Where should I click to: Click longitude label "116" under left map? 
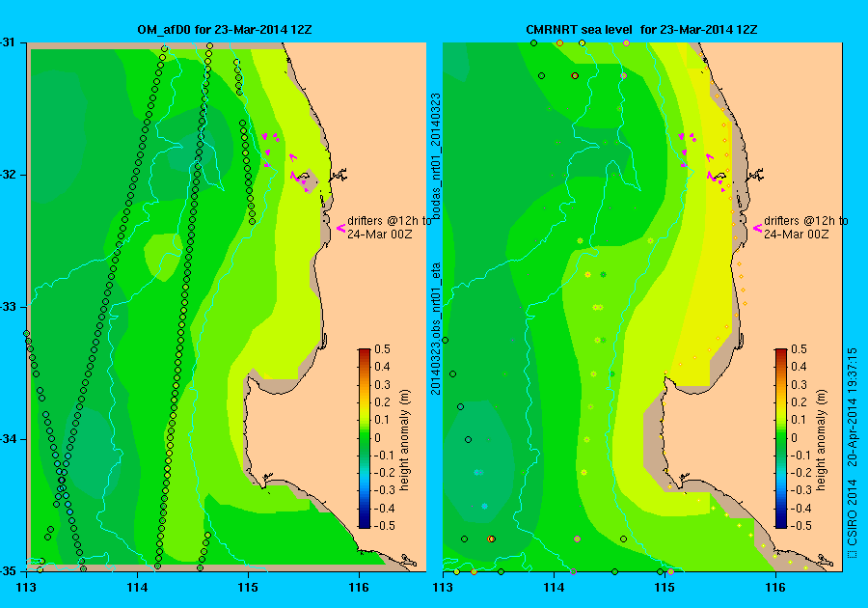359,588
